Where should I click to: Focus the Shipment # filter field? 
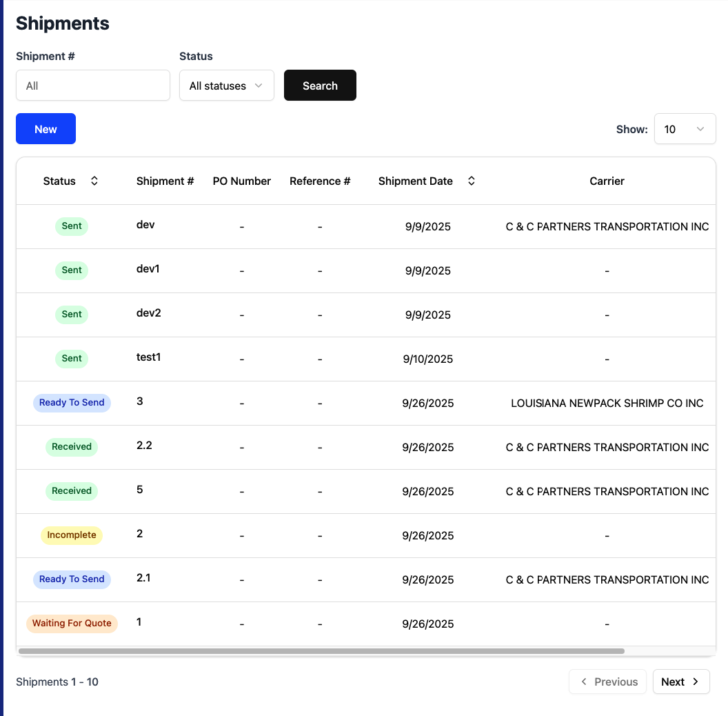[93, 86]
